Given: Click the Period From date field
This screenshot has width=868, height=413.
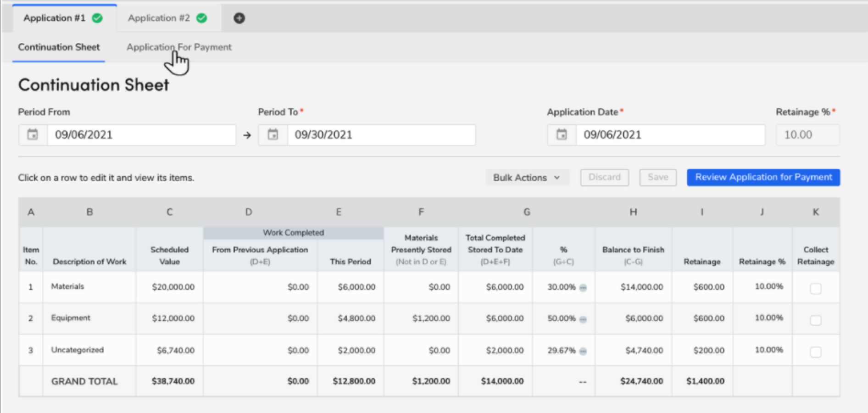Looking at the screenshot, I should pos(141,134).
